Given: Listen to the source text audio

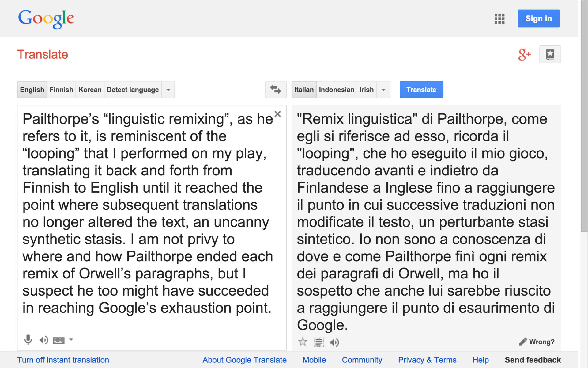Looking at the screenshot, I should 44,340.
